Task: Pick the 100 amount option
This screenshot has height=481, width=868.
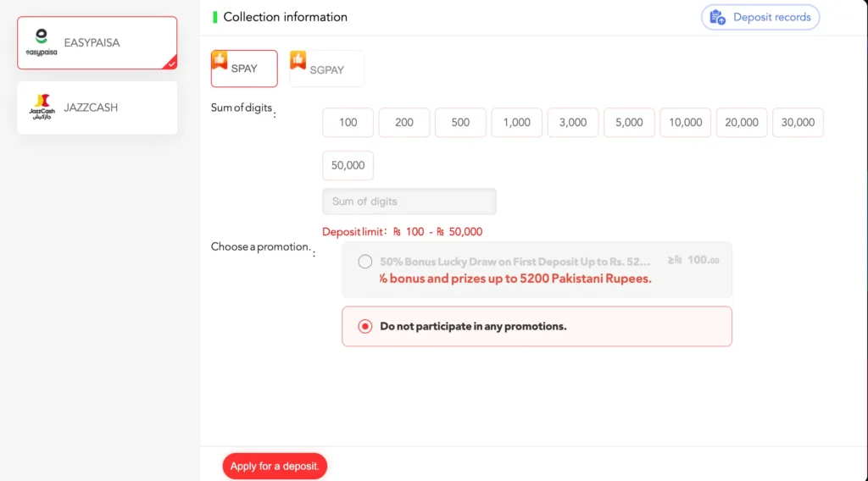Action: [x=348, y=122]
